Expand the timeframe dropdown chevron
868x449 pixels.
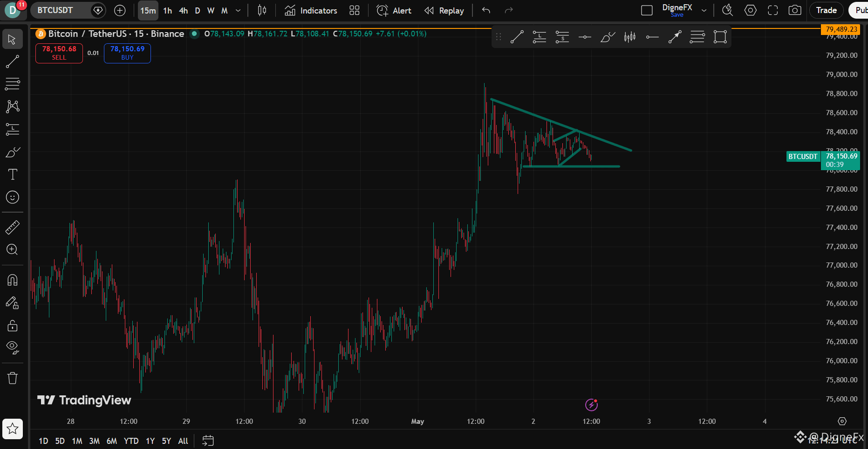pos(238,10)
